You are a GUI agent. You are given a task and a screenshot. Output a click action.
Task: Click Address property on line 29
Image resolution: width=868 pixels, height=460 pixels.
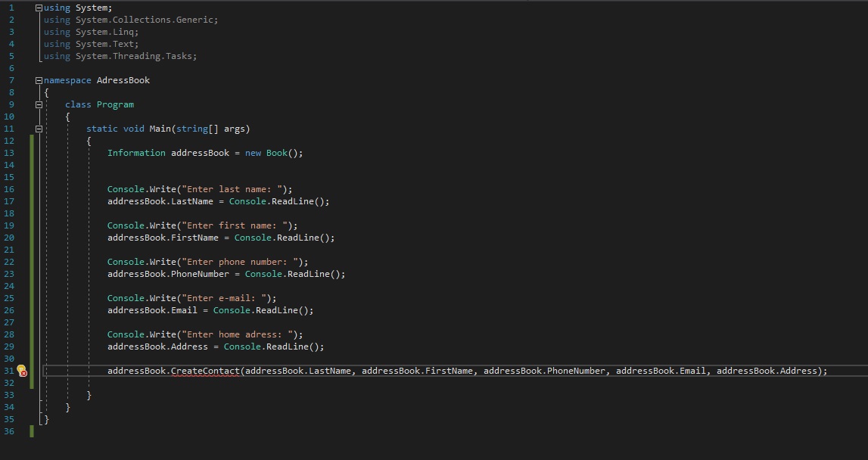(189, 347)
